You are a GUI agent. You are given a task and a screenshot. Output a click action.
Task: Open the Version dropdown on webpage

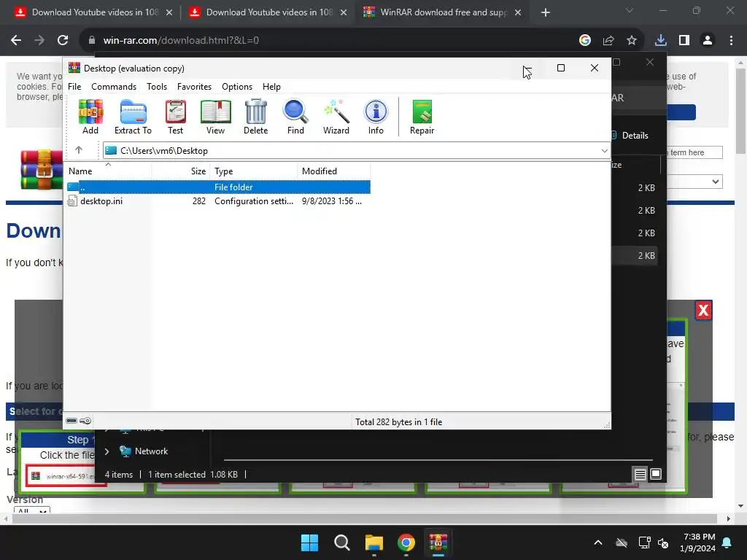point(31,510)
